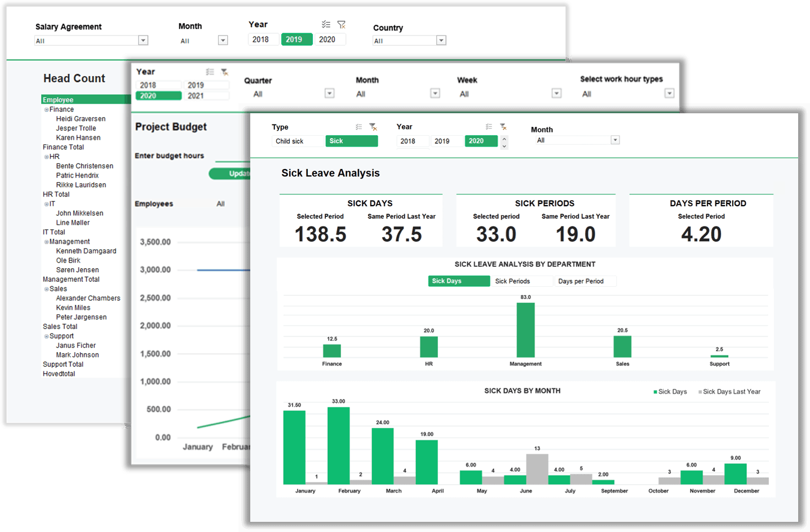The width and height of the screenshot is (810, 532).
Task: Switch to Days per Period tab
Action: (585, 281)
